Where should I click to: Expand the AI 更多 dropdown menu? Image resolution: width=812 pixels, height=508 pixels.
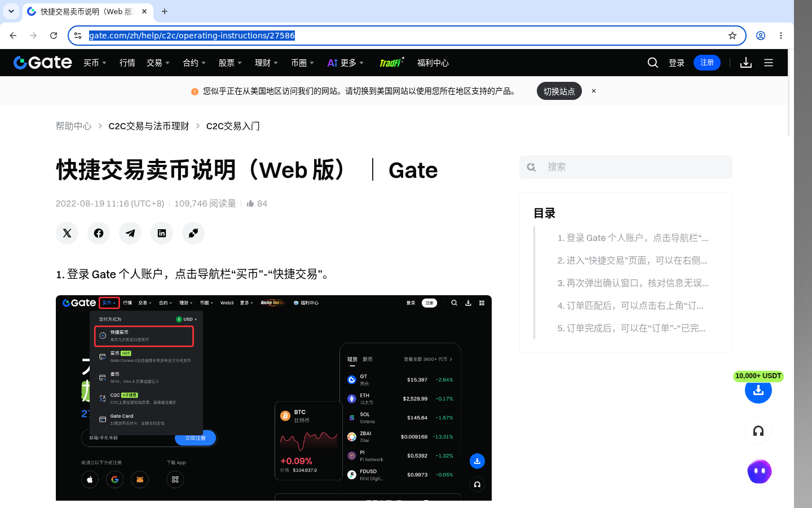click(x=346, y=63)
